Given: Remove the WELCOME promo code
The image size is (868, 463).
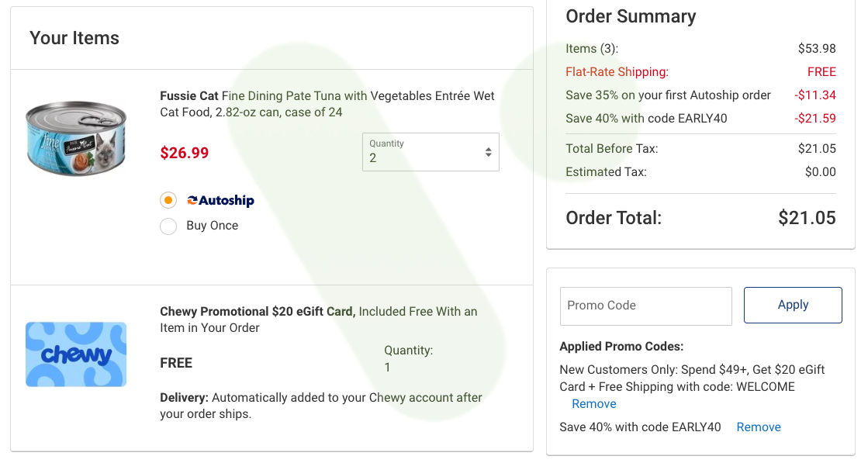Looking at the screenshot, I should click(594, 404).
